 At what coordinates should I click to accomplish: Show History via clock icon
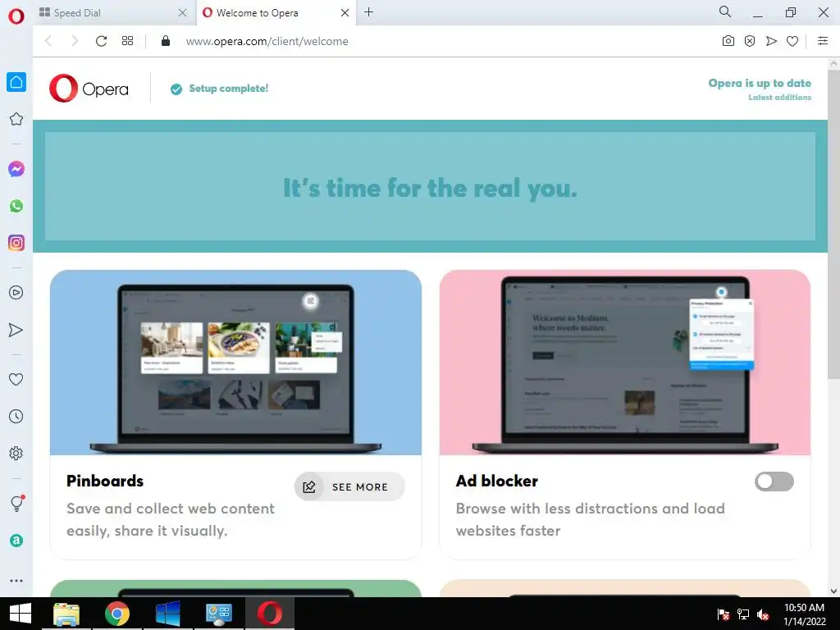point(16,416)
